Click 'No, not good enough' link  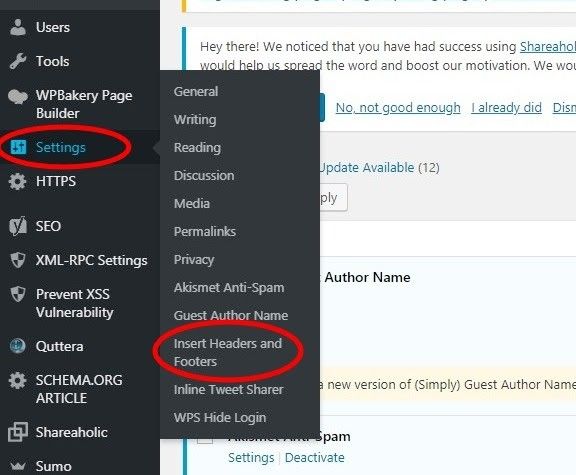pyautogui.click(x=398, y=107)
